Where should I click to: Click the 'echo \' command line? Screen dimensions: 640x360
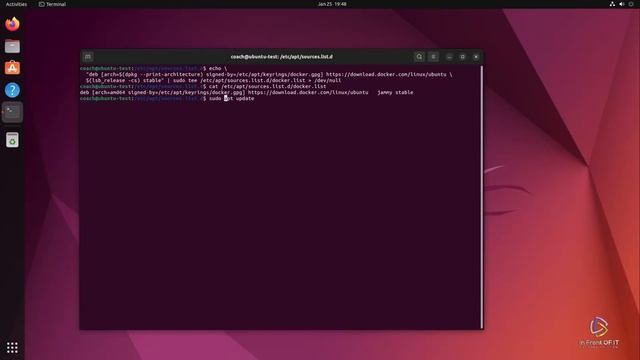[218, 69]
